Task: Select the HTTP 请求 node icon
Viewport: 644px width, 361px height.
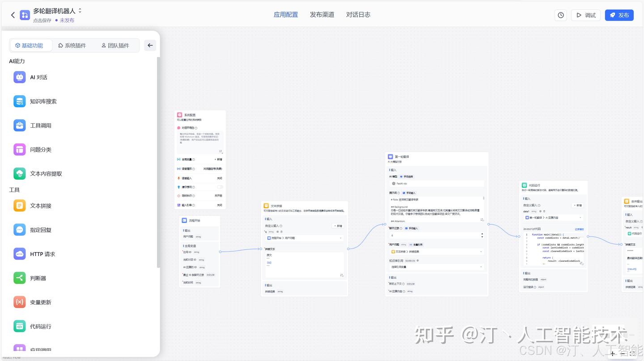Action: [19, 254]
